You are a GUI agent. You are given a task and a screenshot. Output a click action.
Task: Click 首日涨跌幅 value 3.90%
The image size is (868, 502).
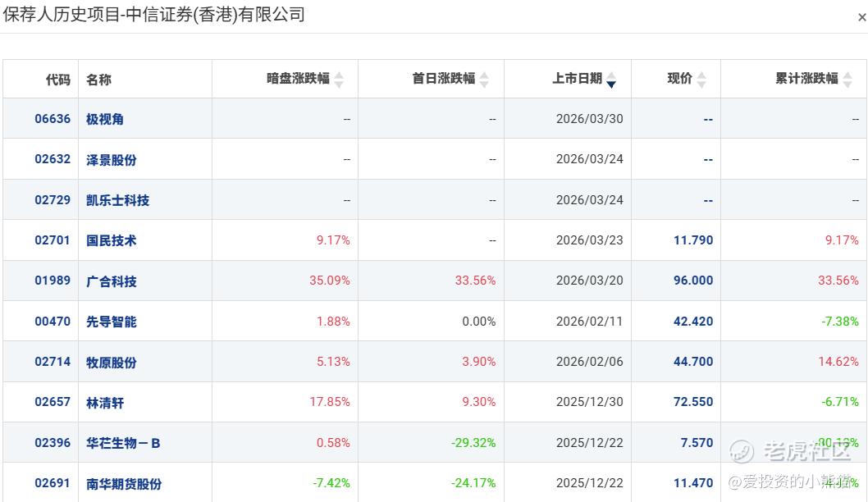[x=479, y=362]
